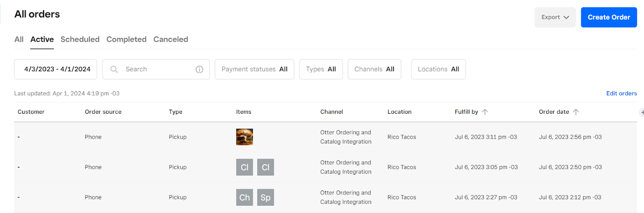Viewport: 644px width, 213px height.
Task: Switch to the Completed tab
Action: (x=126, y=39)
